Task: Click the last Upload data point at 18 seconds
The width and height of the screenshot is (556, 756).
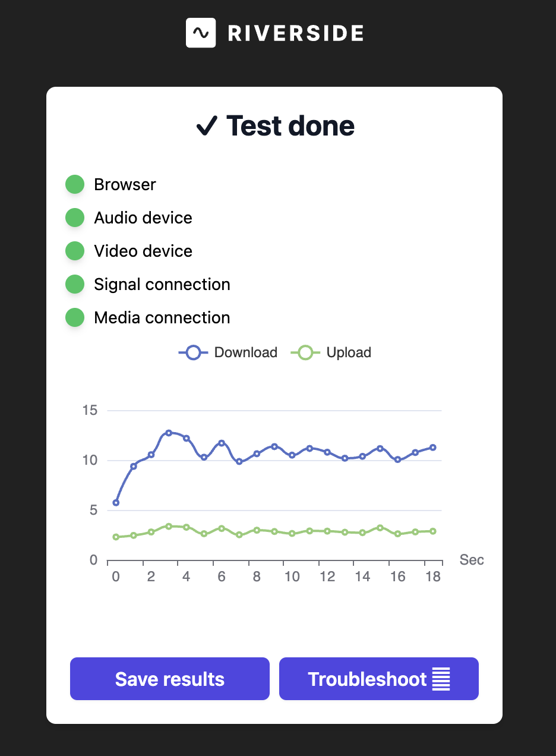Action: point(433,531)
